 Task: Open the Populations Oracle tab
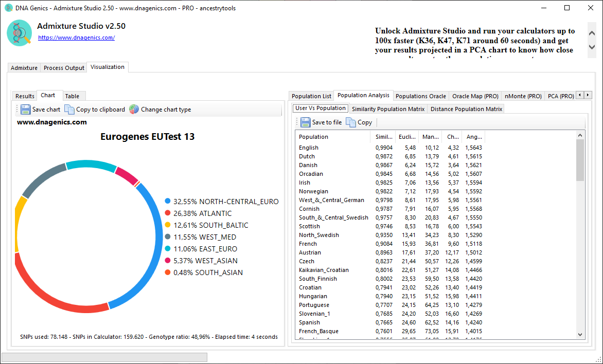point(420,96)
